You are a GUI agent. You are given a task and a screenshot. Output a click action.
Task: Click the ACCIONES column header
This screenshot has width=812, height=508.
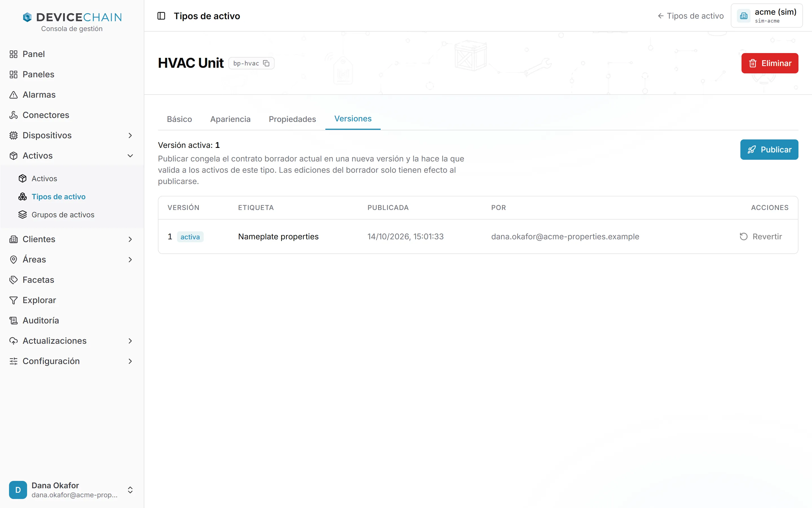coord(770,208)
